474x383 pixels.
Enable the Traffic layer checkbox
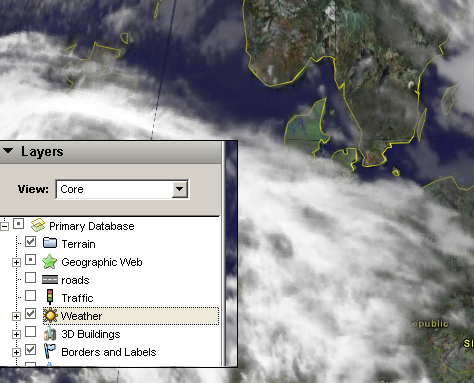tap(31, 296)
